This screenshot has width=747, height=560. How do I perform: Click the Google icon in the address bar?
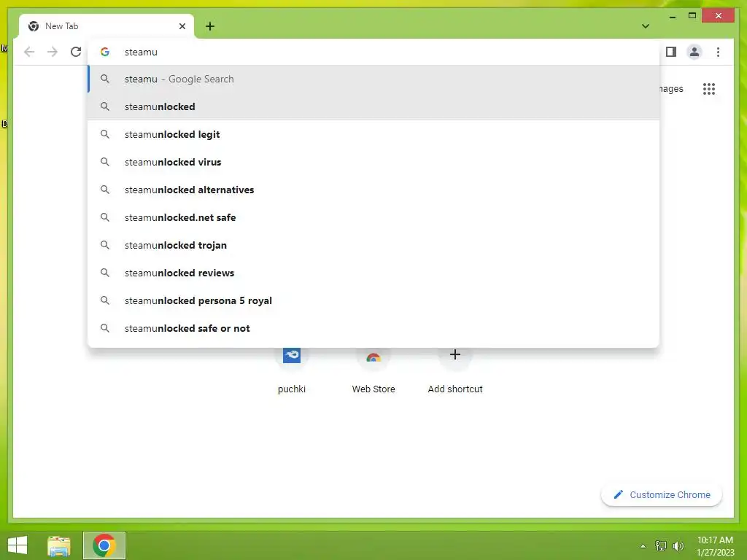click(x=105, y=52)
